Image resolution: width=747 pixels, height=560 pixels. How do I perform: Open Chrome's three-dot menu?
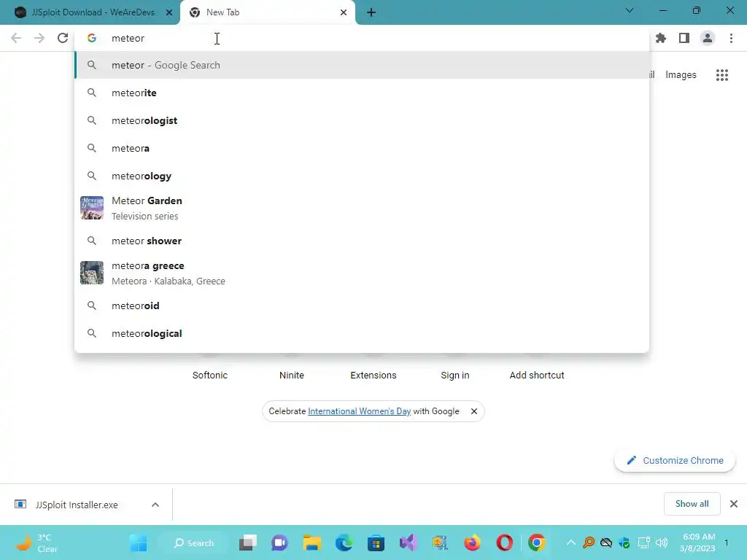point(731,38)
